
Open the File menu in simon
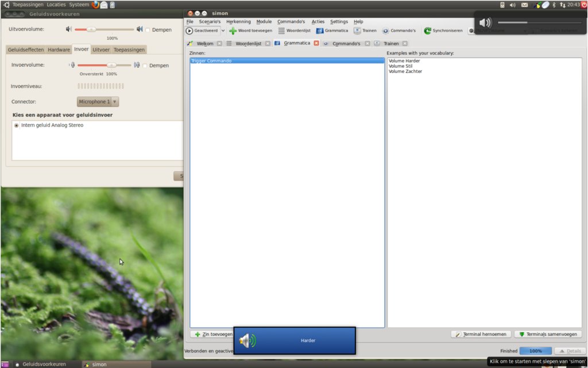tap(189, 22)
